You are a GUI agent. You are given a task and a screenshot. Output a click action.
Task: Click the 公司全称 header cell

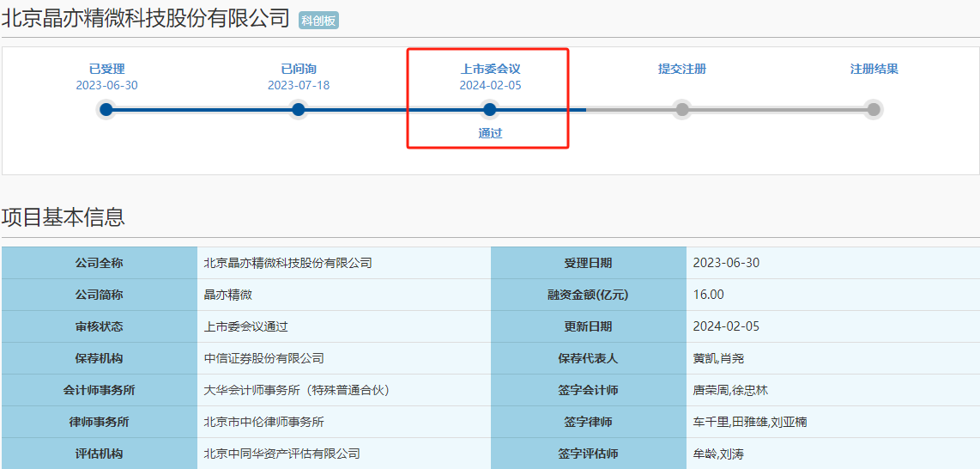[x=100, y=263]
